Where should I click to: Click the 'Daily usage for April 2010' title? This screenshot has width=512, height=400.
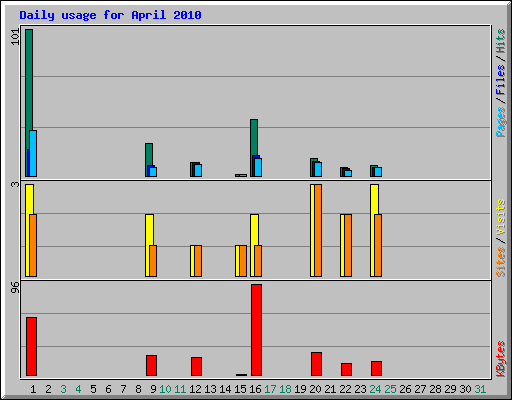tap(110, 15)
